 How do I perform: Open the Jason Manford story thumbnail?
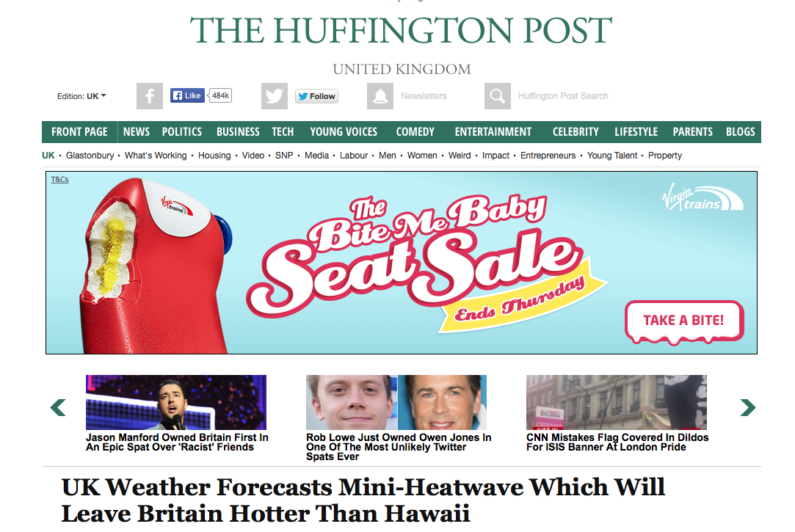point(176,402)
